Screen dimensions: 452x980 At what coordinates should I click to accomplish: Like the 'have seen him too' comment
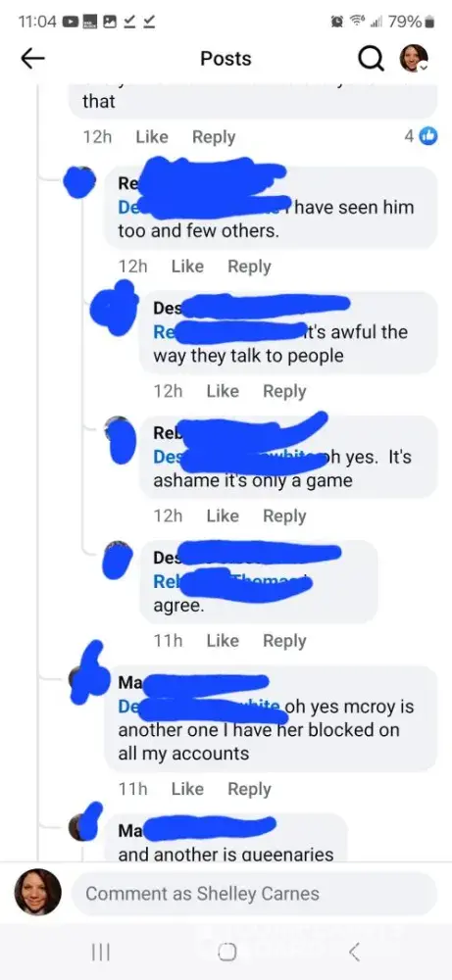pos(187,267)
